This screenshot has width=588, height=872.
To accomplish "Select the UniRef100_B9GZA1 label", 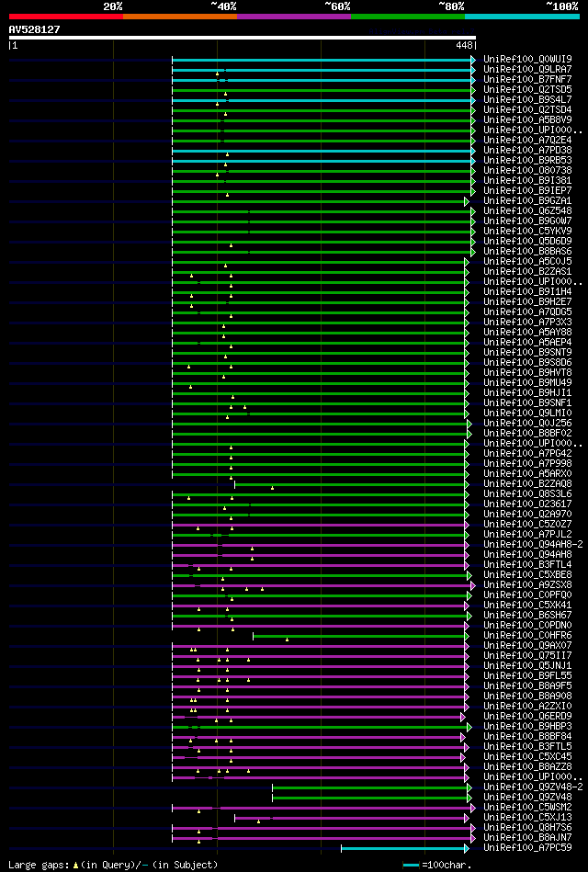I will pos(528,200).
